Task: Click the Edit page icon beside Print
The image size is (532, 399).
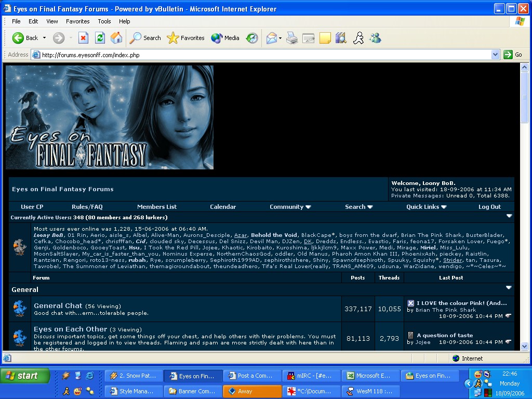Action: click(308, 38)
